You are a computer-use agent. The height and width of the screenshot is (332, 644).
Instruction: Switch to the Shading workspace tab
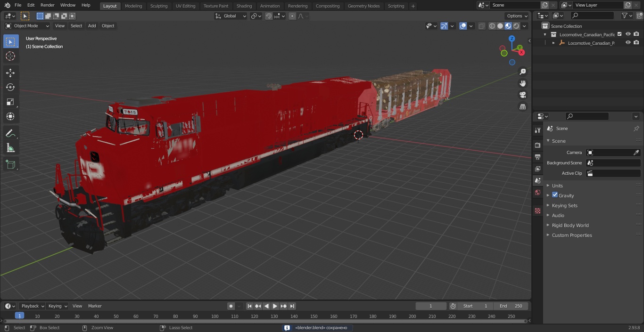click(x=244, y=6)
